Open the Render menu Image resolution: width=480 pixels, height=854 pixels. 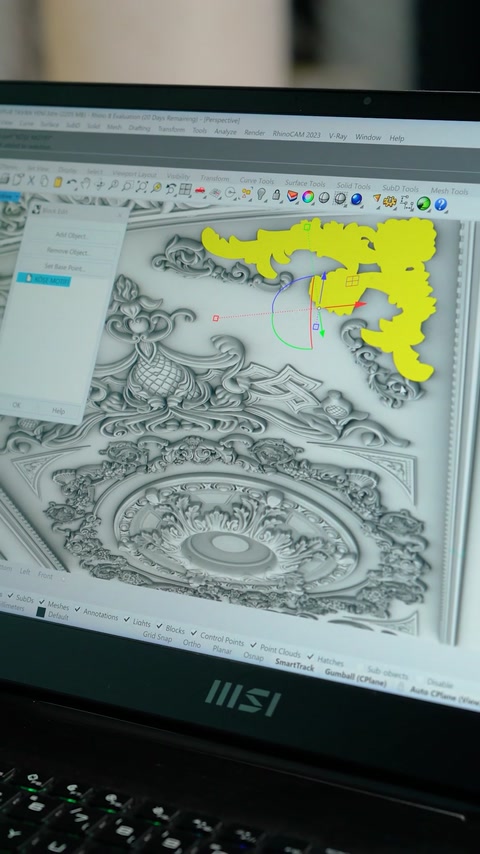[x=254, y=132]
